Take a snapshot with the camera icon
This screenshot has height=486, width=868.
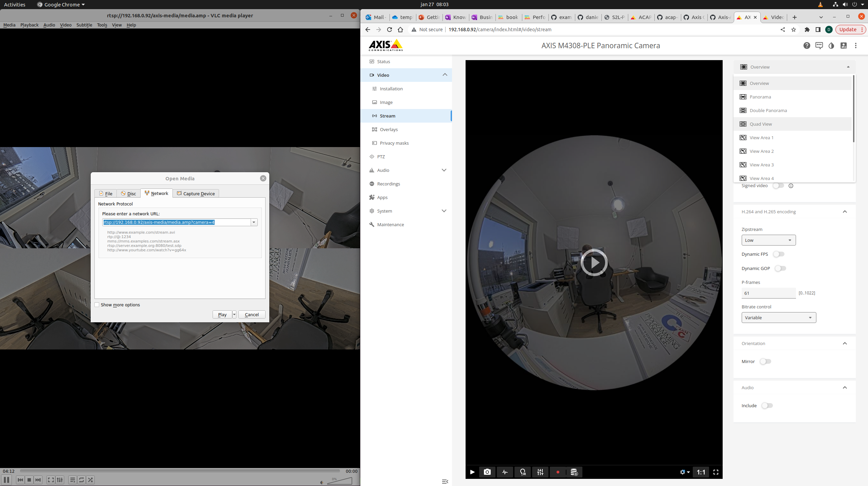(487, 472)
